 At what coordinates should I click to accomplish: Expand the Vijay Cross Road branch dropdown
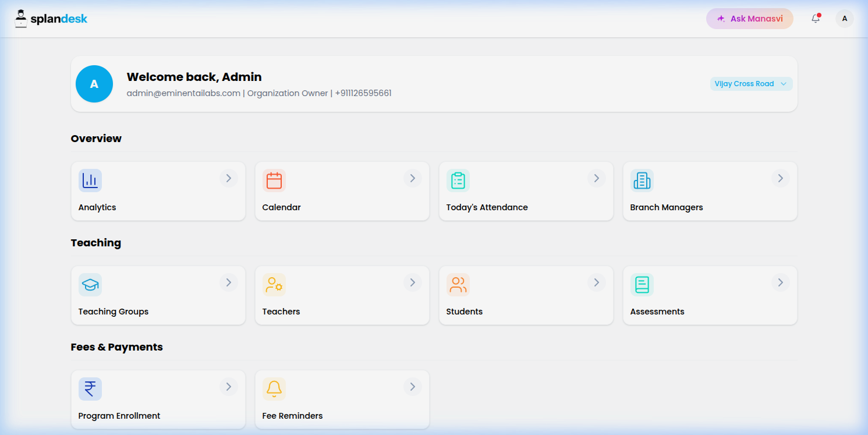[x=751, y=84]
